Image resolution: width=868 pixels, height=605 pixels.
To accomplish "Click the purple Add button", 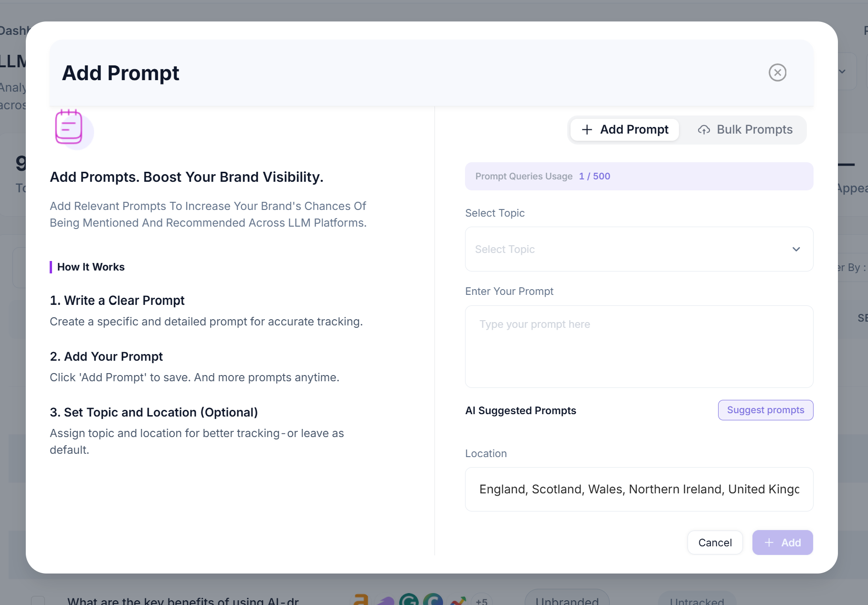I will coord(783,542).
